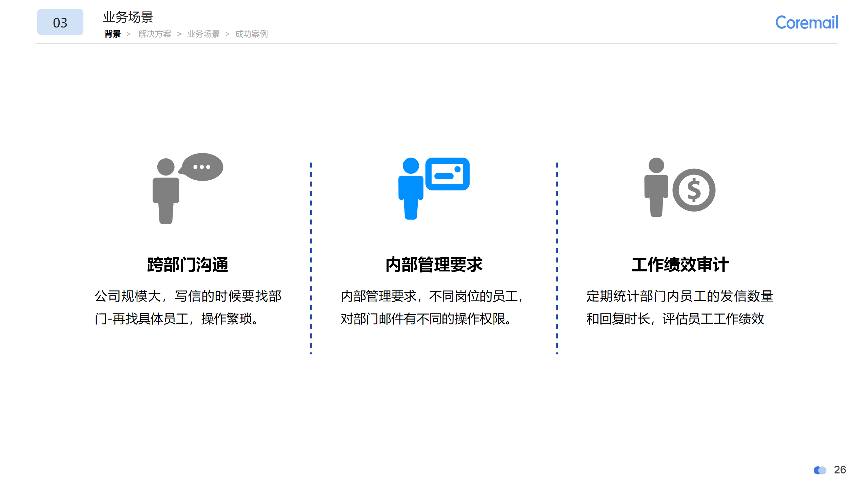Open the 成功案例 breadcrumb link

pyautogui.click(x=251, y=34)
